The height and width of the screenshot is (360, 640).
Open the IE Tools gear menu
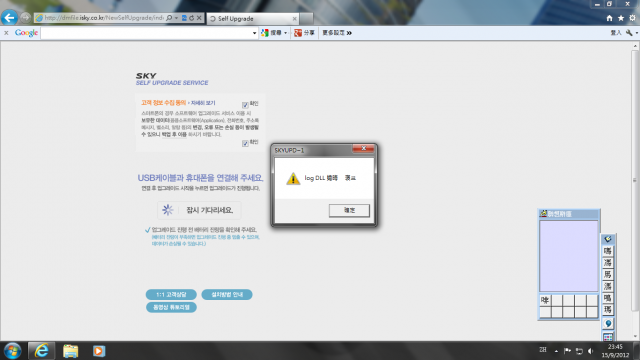632,18
